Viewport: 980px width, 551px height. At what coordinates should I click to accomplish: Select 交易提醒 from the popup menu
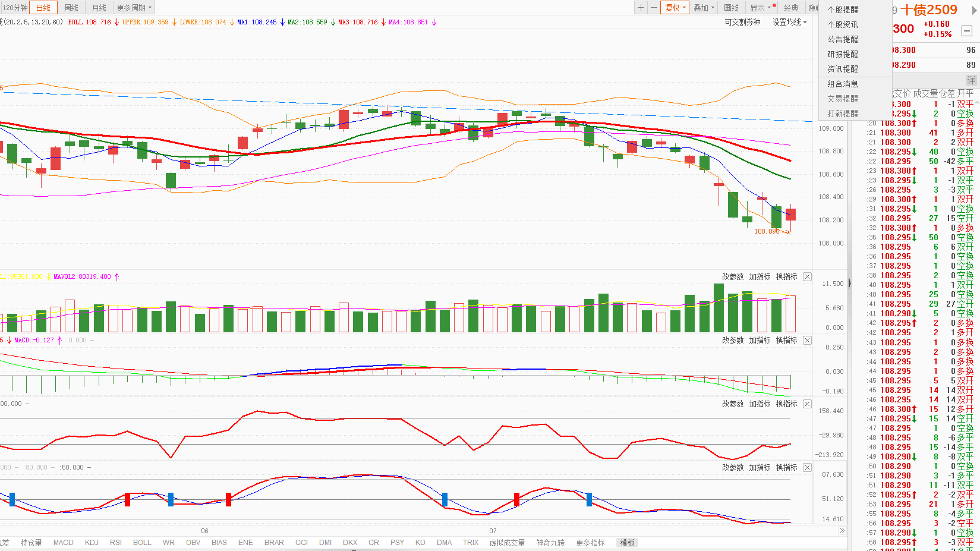click(x=843, y=99)
